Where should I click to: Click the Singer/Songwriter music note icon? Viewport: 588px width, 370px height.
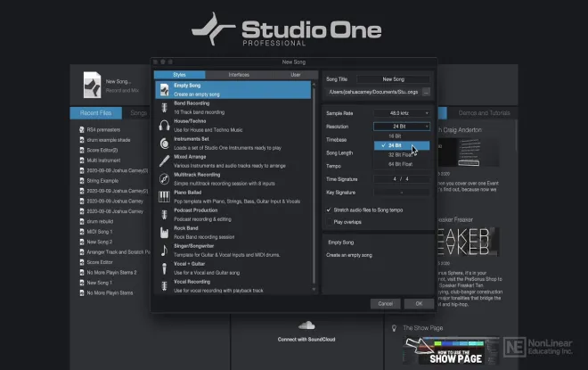[x=164, y=251]
